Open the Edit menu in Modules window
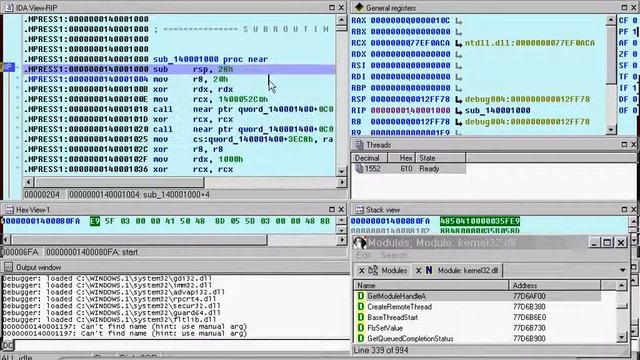Image resolution: width=640 pixels, height=360 pixels. tap(363, 255)
